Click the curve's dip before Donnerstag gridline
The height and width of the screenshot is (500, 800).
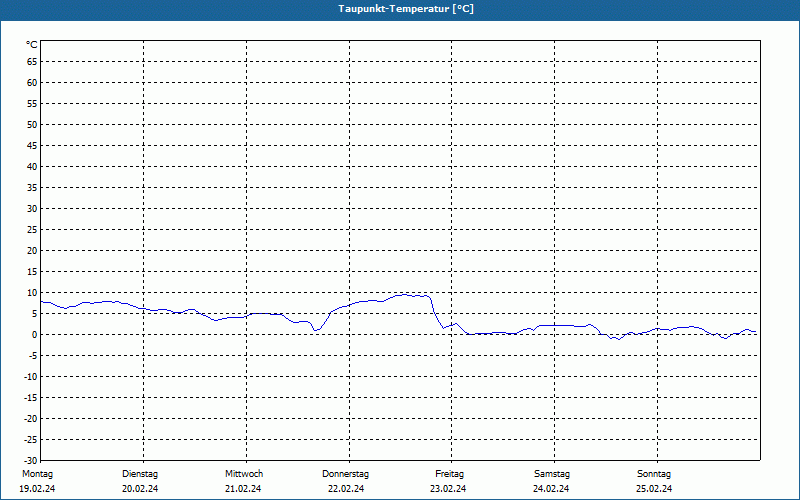[316, 330]
